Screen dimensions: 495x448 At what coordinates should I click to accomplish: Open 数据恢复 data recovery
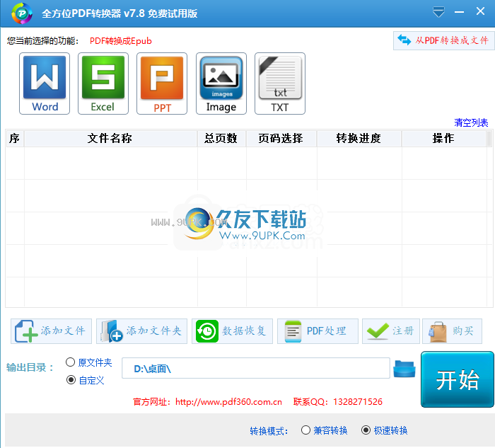(x=232, y=331)
